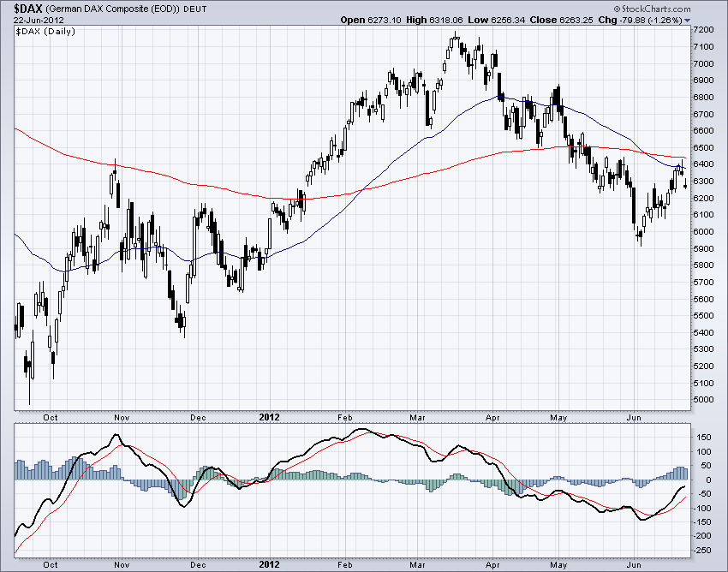Click the Jun label on price chart axis
The height and width of the screenshot is (572, 728).
pyautogui.click(x=634, y=417)
